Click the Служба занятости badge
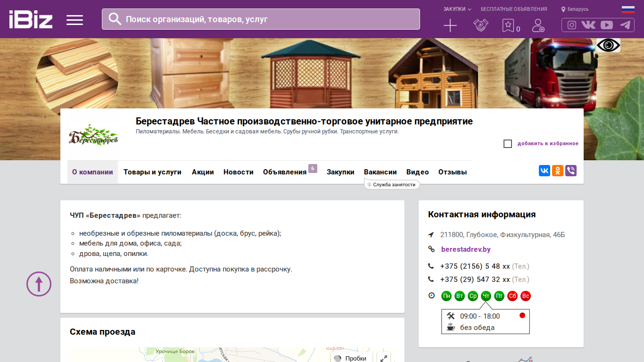The height and width of the screenshot is (362, 644). coord(392,185)
